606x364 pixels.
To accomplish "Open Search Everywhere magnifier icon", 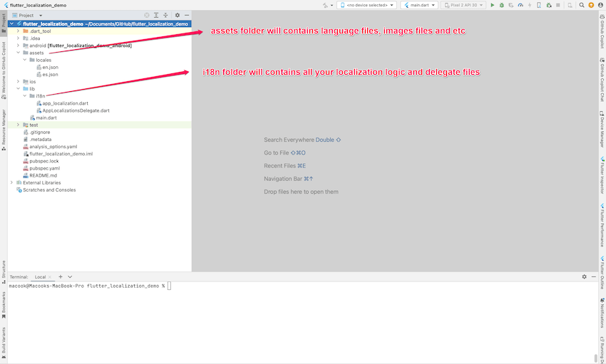I will (582, 5).
